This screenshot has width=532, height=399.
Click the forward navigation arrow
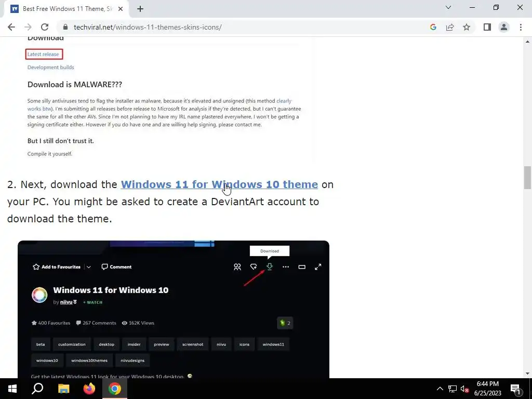point(28,27)
